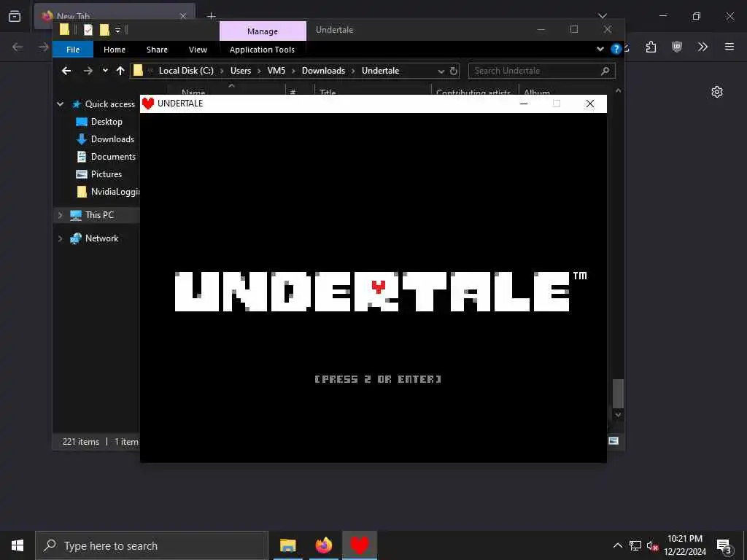Screen dimensions: 747x560
Task: Open the Firefox Extensions puzzle icon
Action: click(x=651, y=47)
